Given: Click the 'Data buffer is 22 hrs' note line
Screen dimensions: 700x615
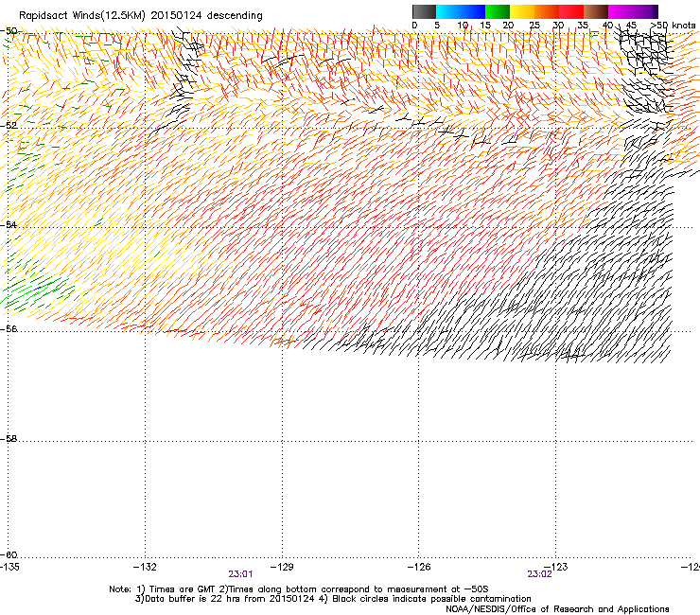Looking at the screenshot, I should [x=333, y=599].
